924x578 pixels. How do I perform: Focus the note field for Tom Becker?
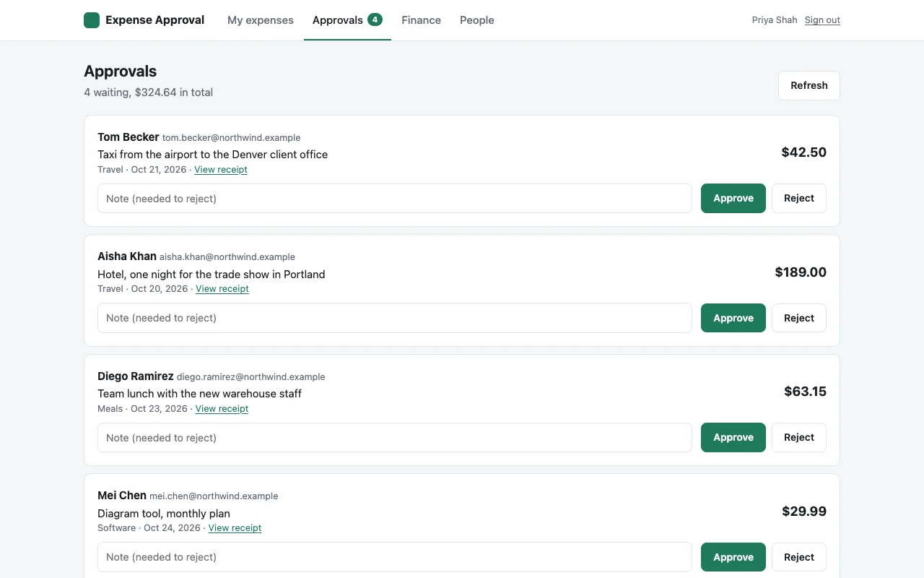tap(395, 198)
